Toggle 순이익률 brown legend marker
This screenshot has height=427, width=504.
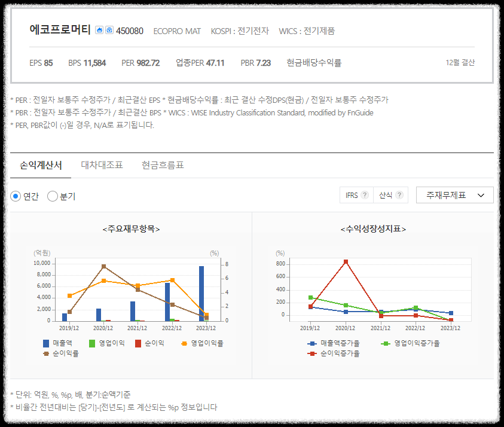click(x=46, y=353)
